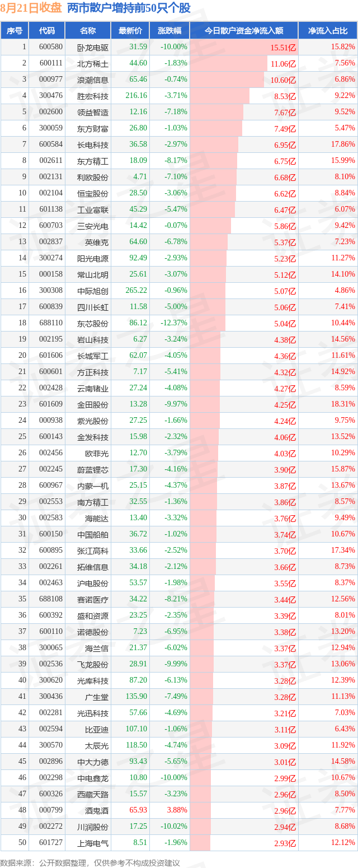Select stock name 英维克
Viewport: 358px width, 868px height.
click(x=97, y=242)
